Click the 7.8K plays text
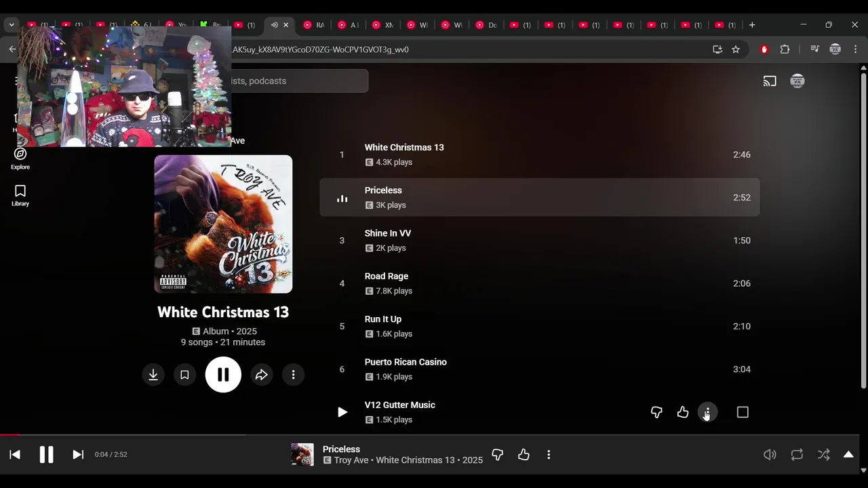 pos(394,291)
